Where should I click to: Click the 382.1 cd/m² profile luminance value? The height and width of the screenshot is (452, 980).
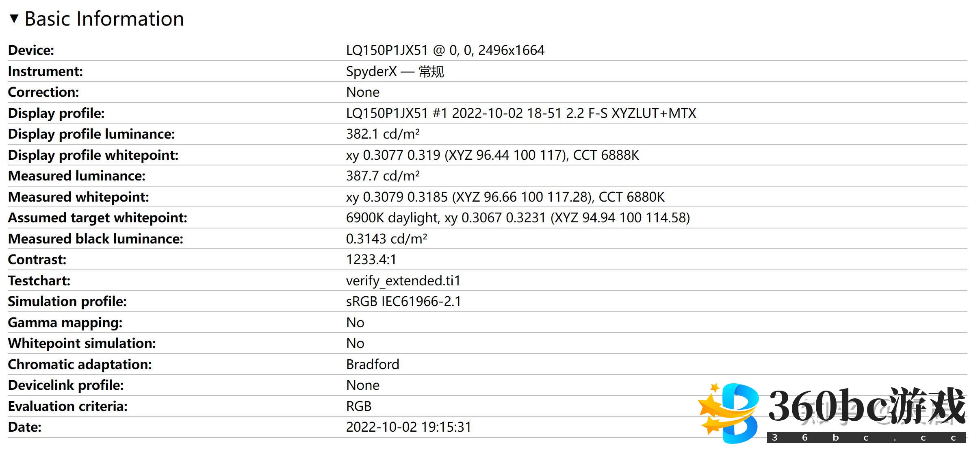pyautogui.click(x=383, y=134)
